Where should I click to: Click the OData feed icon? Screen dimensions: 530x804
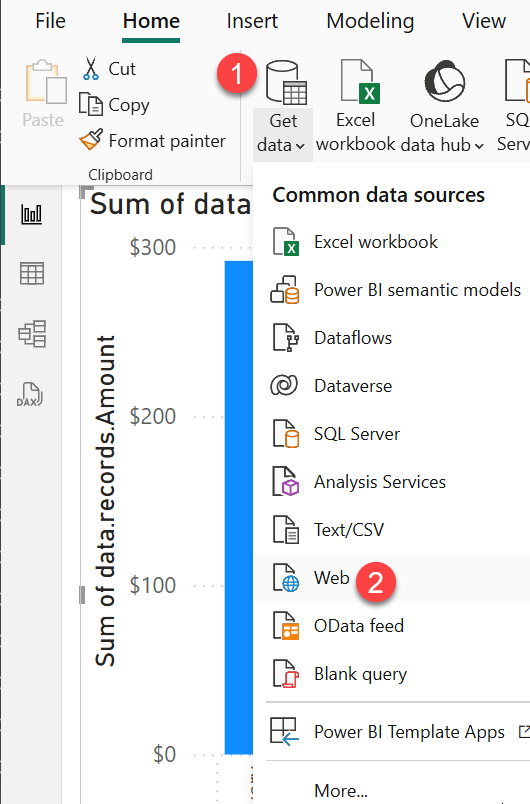pos(285,626)
